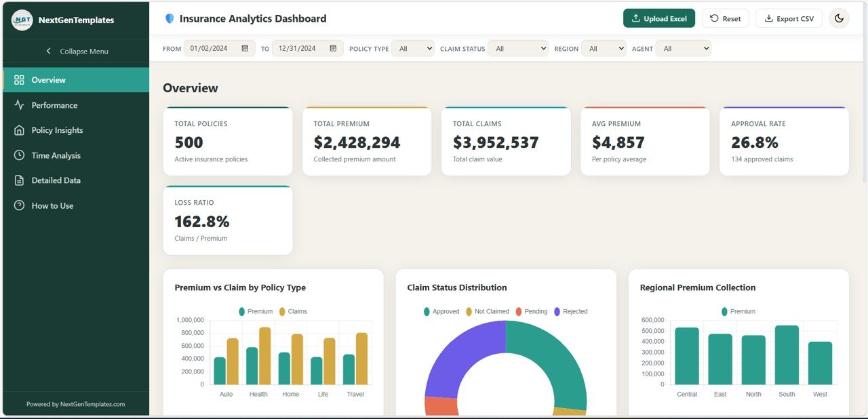
Task: Open the calendar icon next to FROM date
Action: coord(245,48)
